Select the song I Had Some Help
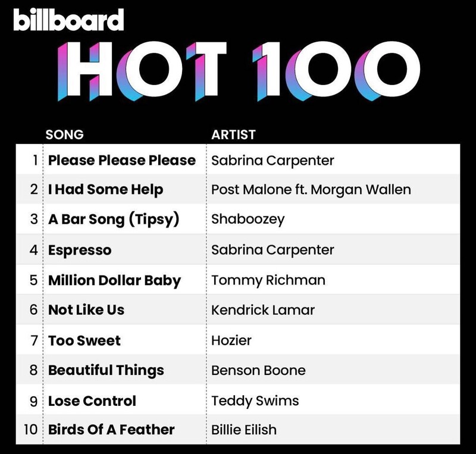The width and height of the screenshot is (476, 454). point(106,190)
